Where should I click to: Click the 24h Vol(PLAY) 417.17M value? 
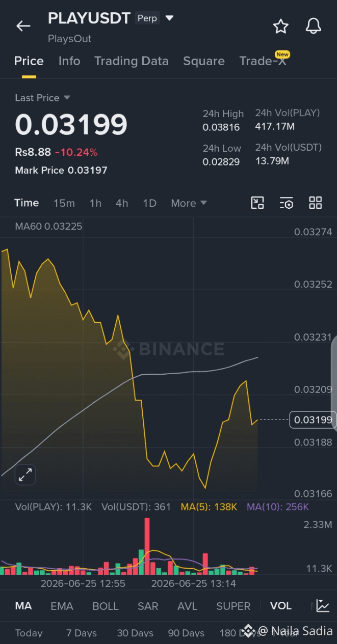pyautogui.click(x=275, y=126)
